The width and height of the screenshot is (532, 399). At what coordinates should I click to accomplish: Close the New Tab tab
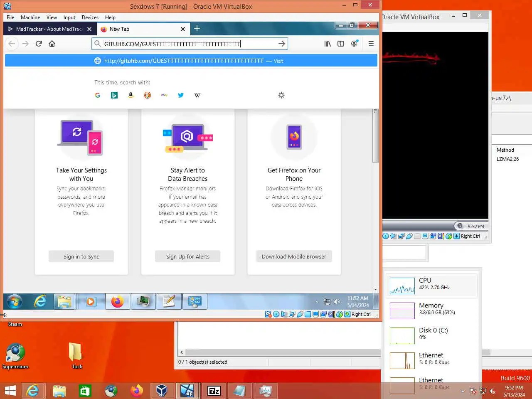click(183, 29)
